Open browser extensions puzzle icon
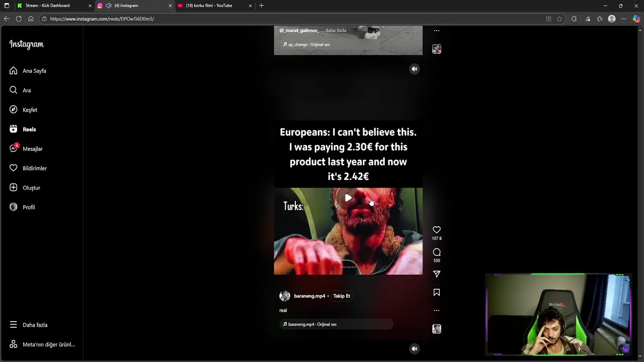644x362 pixels. click(x=574, y=19)
